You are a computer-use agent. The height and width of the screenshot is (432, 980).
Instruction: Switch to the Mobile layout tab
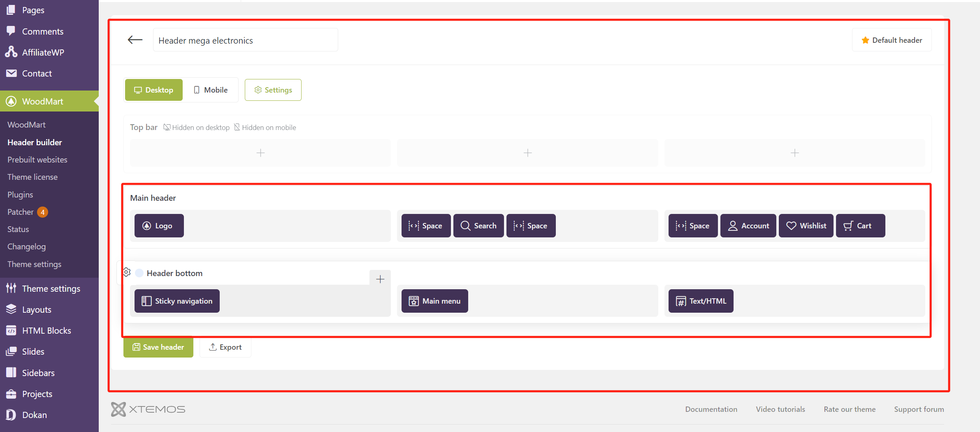point(211,90)
